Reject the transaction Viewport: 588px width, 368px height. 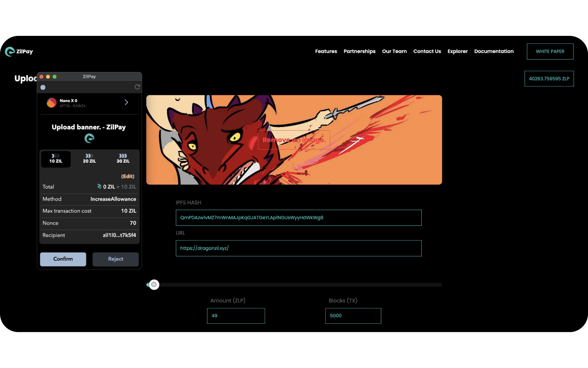(x=115, y=259)
